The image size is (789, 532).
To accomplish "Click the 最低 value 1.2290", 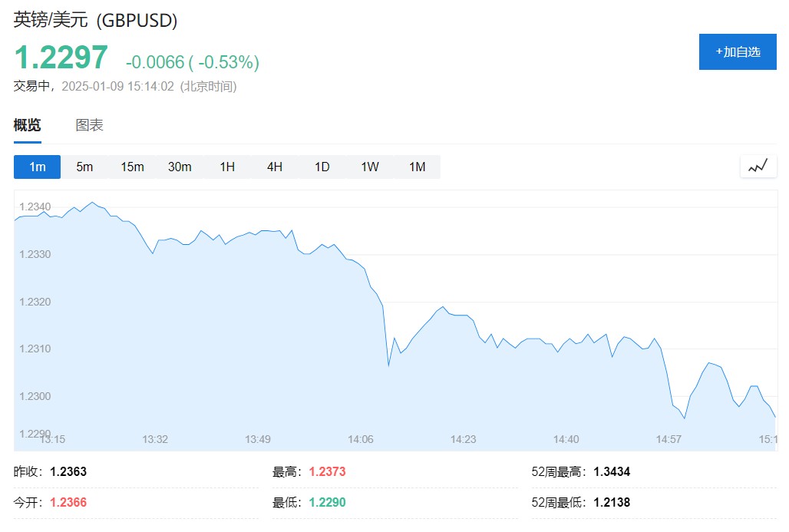I will [x=328, y=503].
